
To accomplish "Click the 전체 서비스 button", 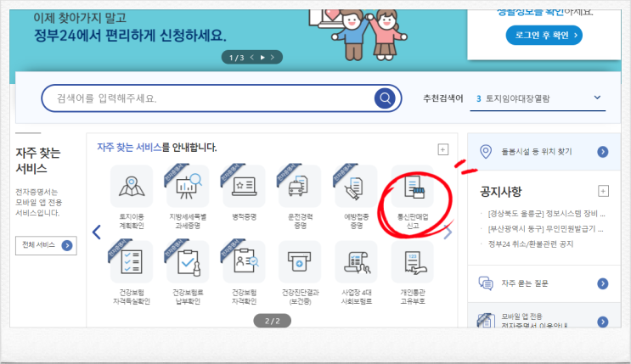I will (46, 245).
